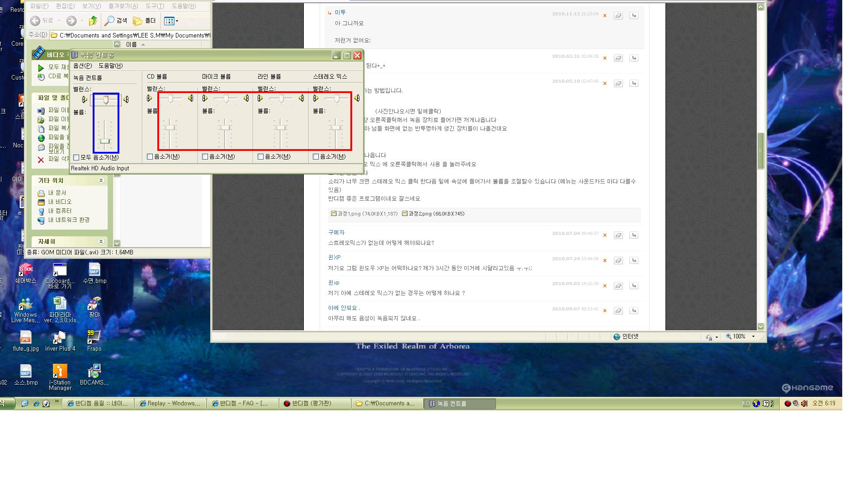Image resolution: width=868 pixels, height=488 pixels.
Task: Open the 과정1.png attachment link
Action: (364, 214)
